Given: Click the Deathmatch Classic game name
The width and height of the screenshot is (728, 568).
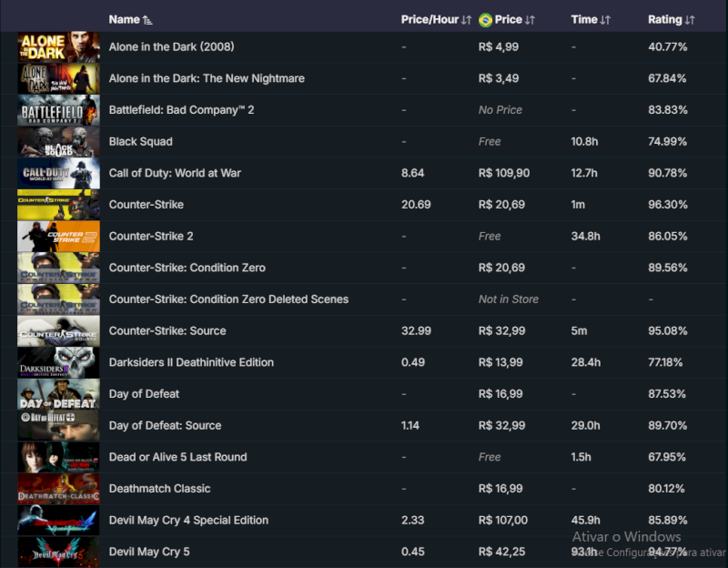Looking at the screenshot, I should coord(159,489).
